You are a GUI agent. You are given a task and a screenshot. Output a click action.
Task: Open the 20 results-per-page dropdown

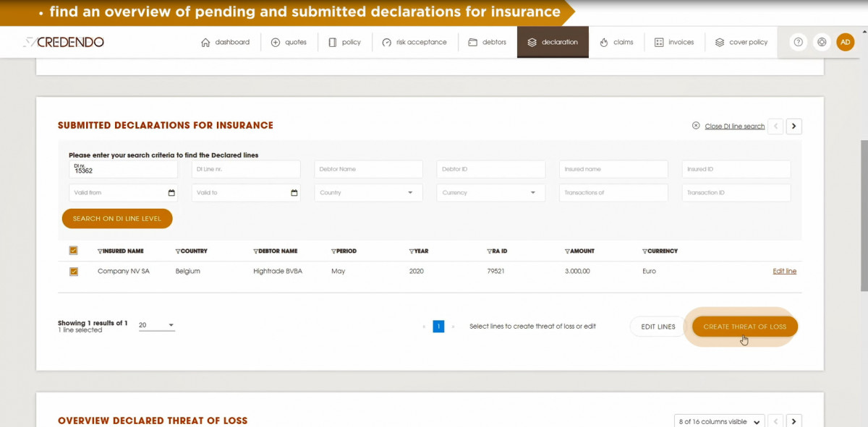(x=156, y=326)
